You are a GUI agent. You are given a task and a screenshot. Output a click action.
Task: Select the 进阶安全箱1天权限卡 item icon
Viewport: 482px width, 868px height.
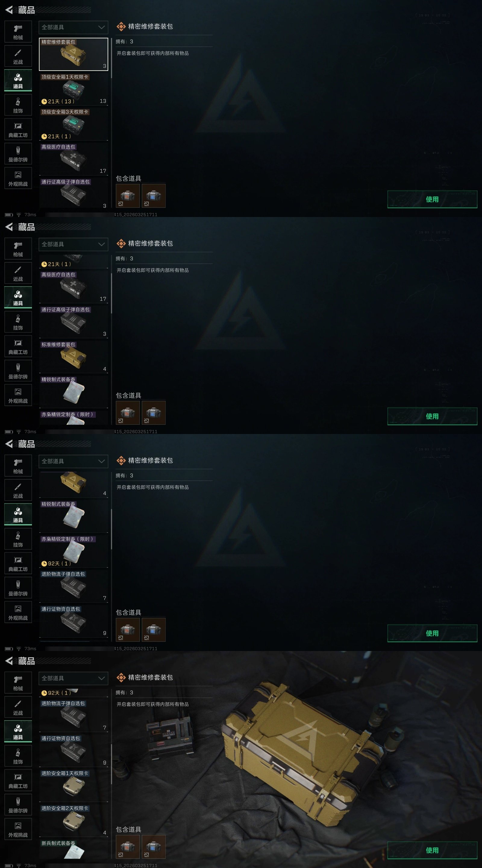click(x=74, y=785)
